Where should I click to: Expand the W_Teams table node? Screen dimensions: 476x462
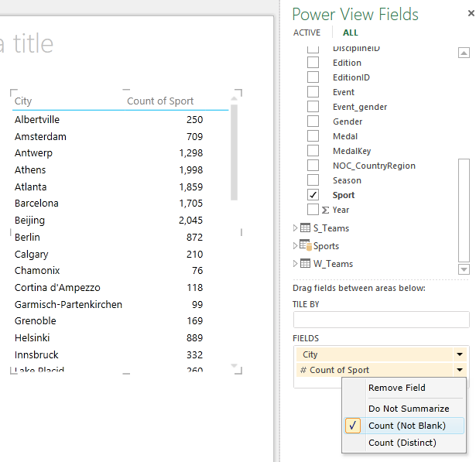click(x=295, y=264)
